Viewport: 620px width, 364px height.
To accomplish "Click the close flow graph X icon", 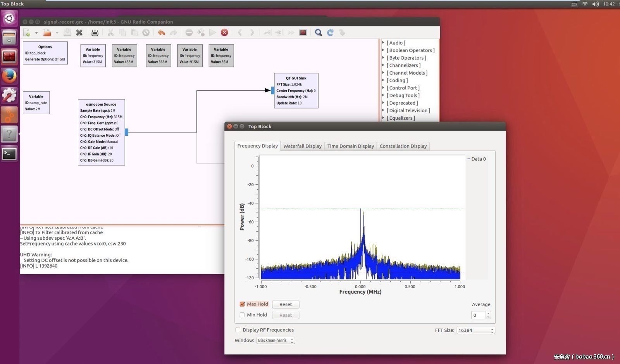I will tap(79, 33).
